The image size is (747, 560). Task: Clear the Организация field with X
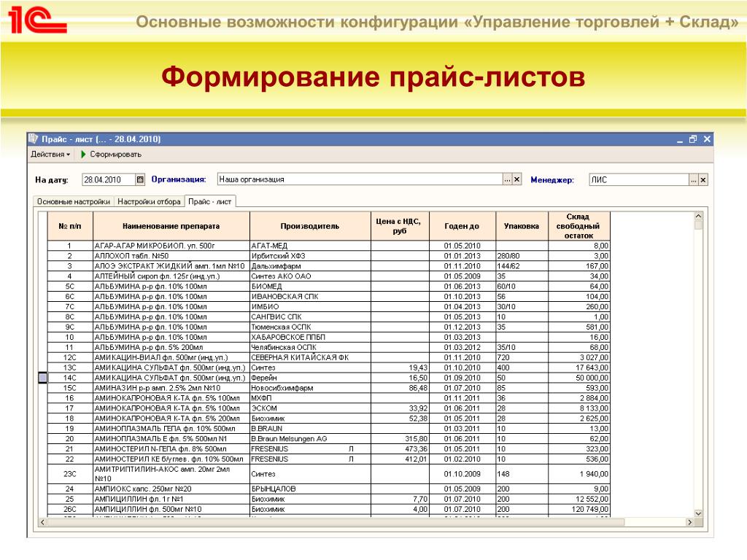coord(517,179)
